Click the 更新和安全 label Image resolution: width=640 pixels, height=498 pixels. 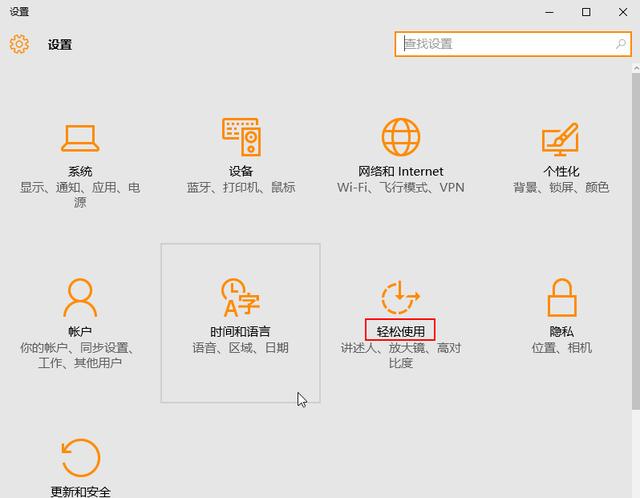tap(80, 491)
